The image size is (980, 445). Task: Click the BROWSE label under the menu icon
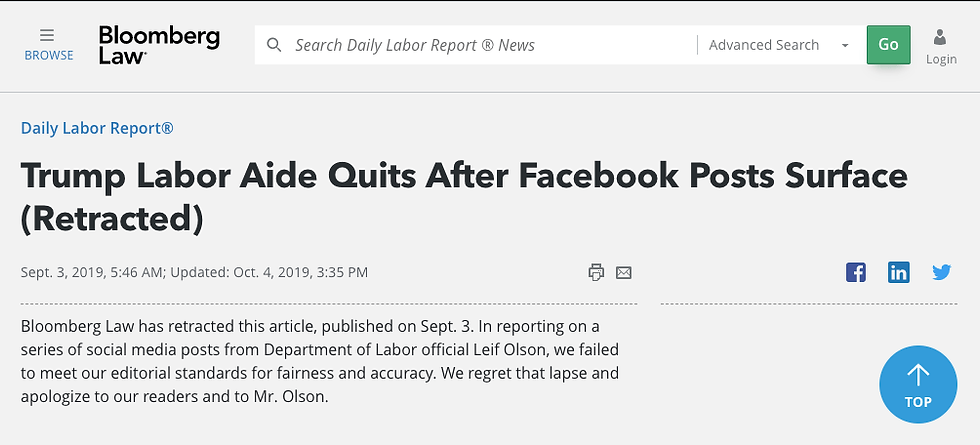pos(49,55)
